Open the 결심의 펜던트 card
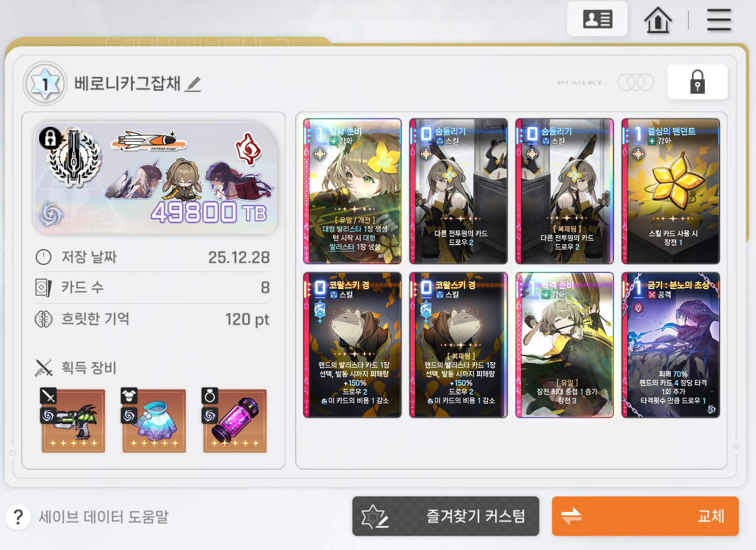The width and height of the screenshot is (756, 550). [x=670, y=191]
